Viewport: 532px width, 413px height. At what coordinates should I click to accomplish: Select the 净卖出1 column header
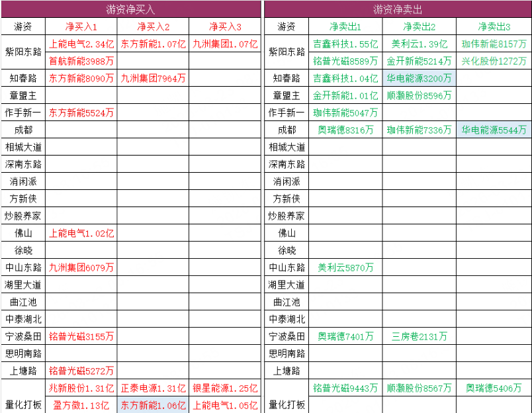coord(345,26)
